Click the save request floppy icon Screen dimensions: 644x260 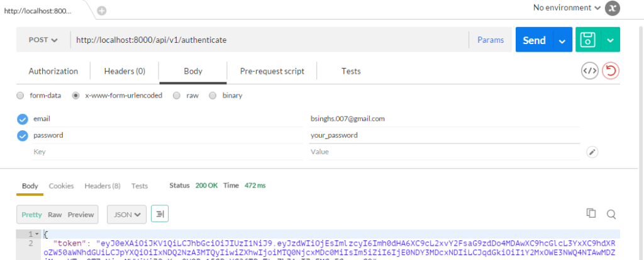(x=588, y=40)
